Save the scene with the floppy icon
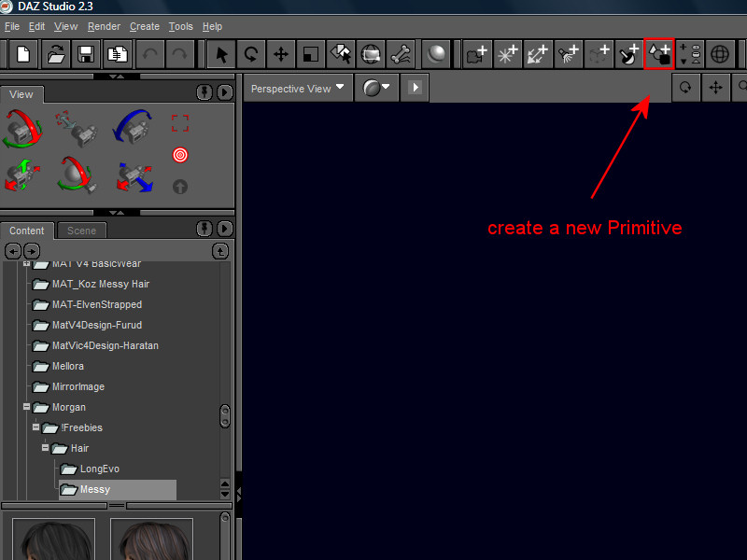 point(85,54)
